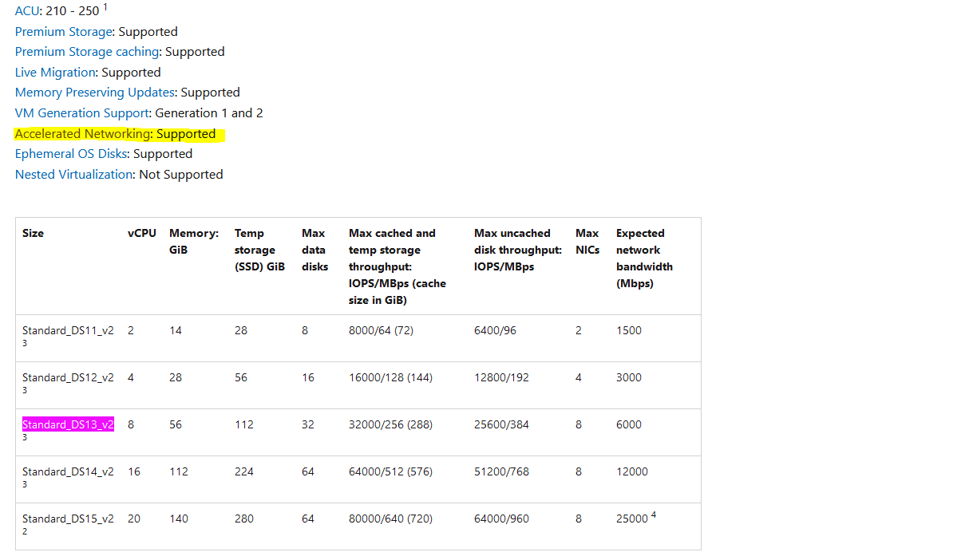961x560 pixels.
Task: Click the Max data disks header
Action: click(x=314, y=250)
